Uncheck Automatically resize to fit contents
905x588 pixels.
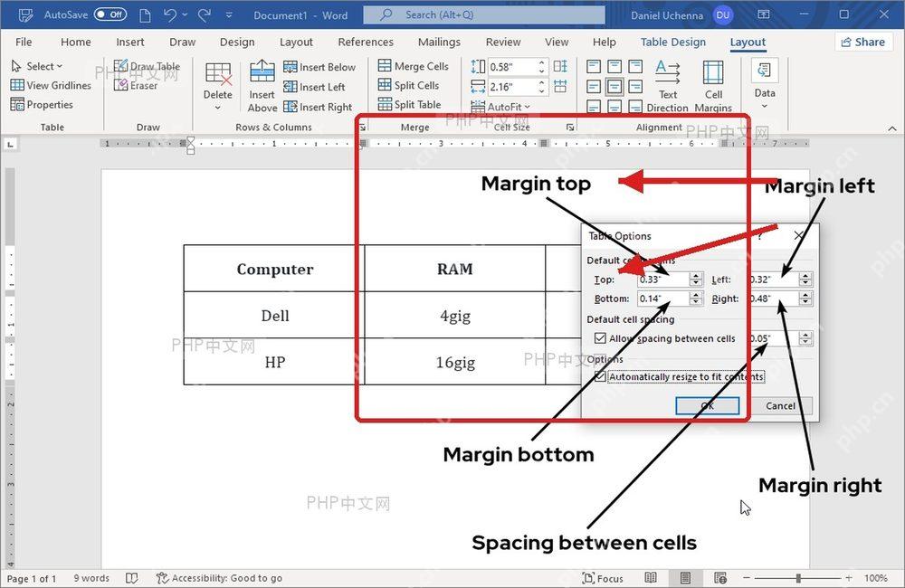pos(600,376)
